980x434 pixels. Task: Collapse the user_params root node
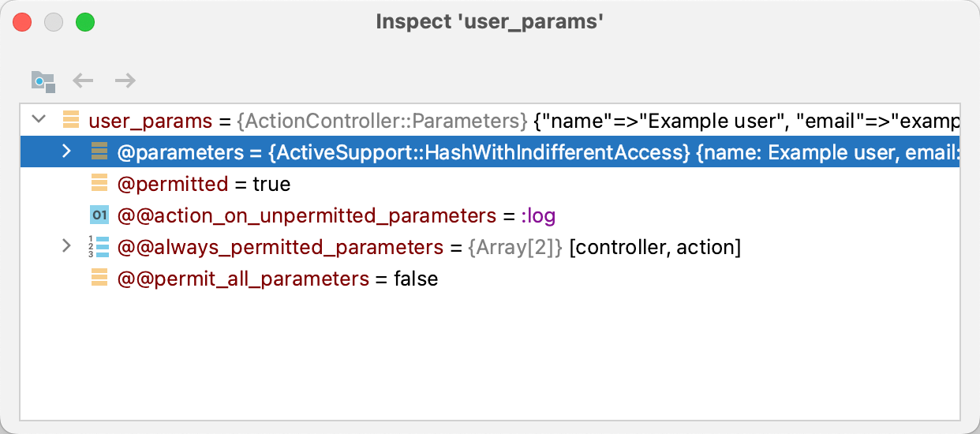[x=37, y=121]
